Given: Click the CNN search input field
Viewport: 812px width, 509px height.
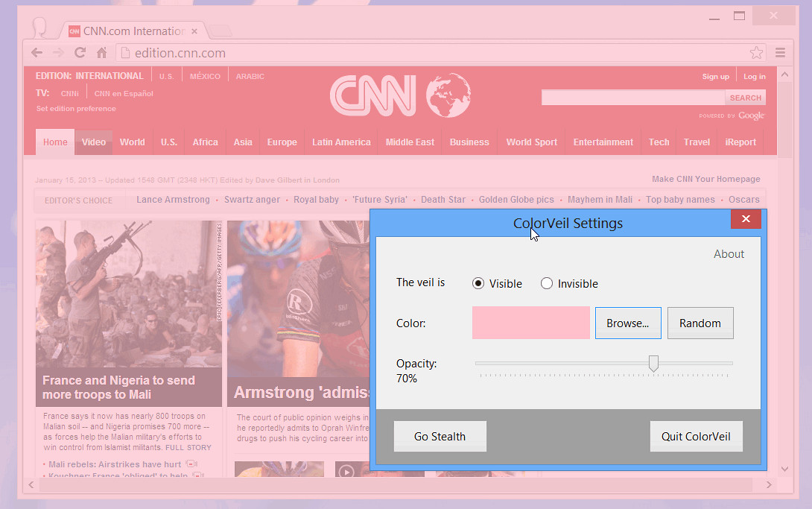Looking at the screenshot, I should tap(632, 98).
